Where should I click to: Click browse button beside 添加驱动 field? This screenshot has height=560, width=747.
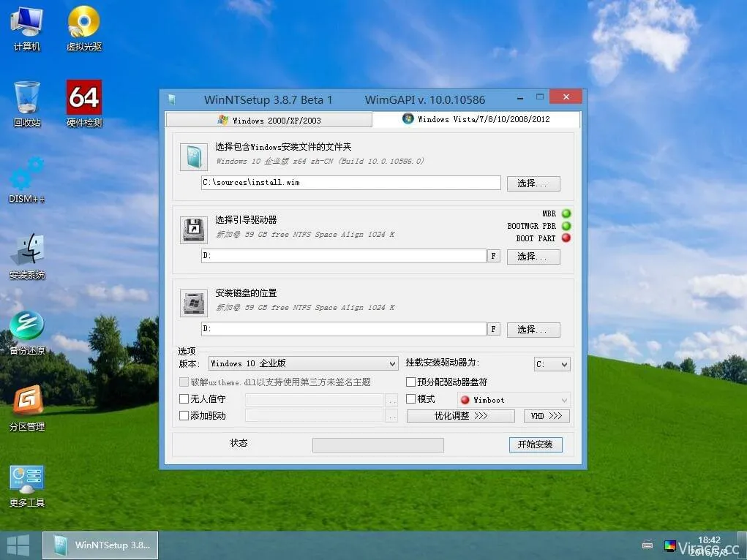click(391, 417)
